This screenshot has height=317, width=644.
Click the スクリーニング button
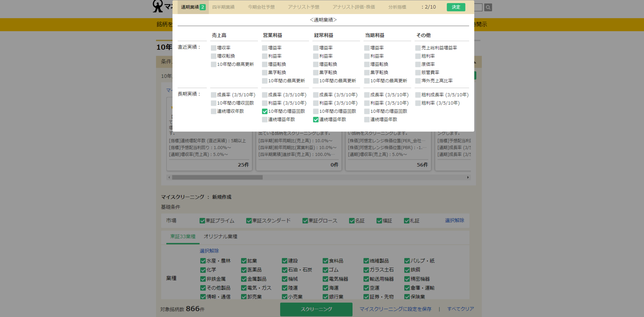[316, 309]
